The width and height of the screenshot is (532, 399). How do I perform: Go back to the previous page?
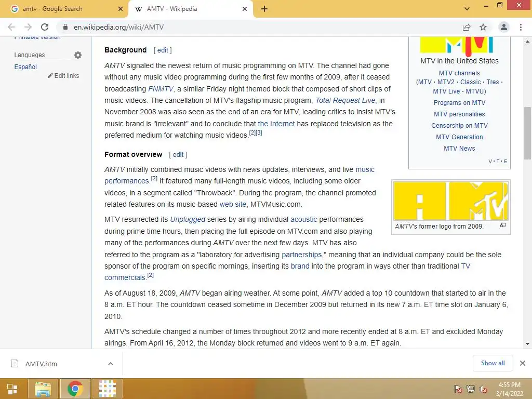point(11,27)
